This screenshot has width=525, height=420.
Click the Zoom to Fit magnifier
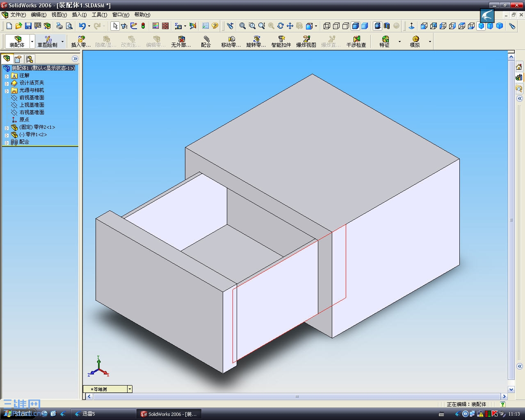(242, 26)
